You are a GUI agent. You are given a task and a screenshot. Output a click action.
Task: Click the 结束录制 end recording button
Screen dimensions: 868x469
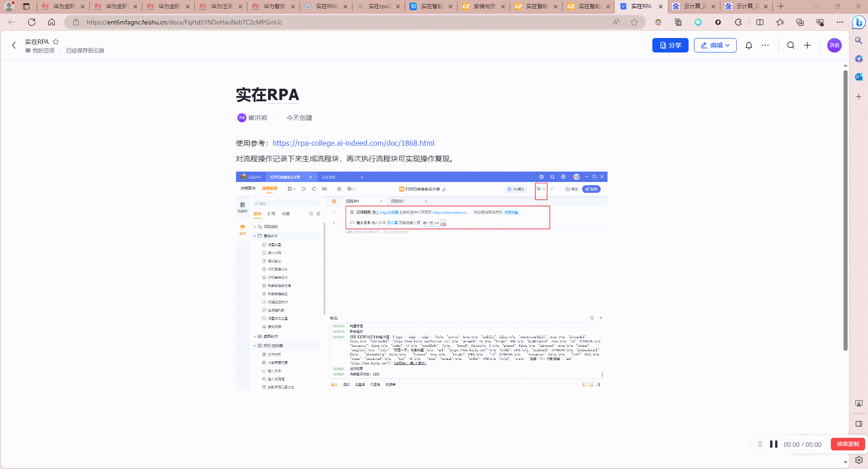pos(848,444)
